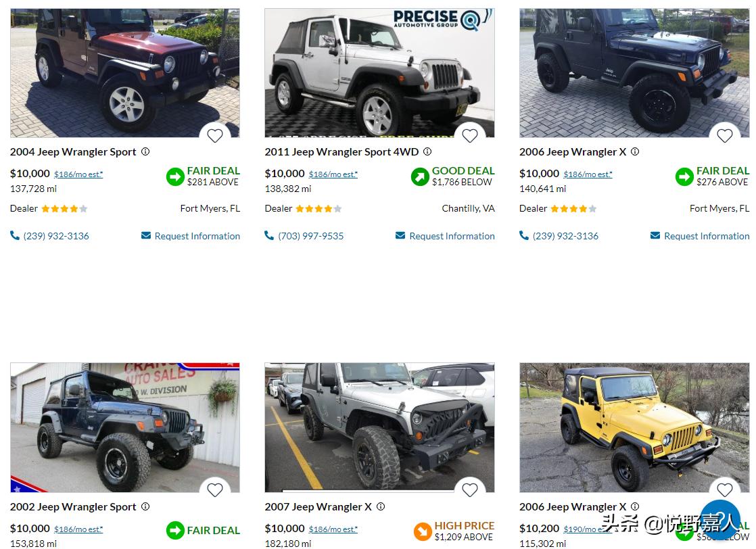This screenshot has height=549, width=756.
Task: View the silver 2011 Wrangler Sport photo
Action: coord(379,73)
